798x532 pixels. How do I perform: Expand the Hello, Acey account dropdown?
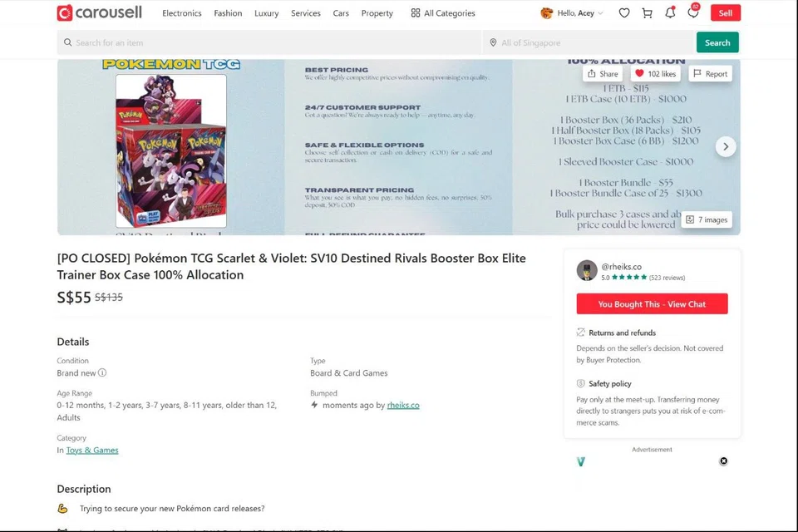tap(572, 13)
